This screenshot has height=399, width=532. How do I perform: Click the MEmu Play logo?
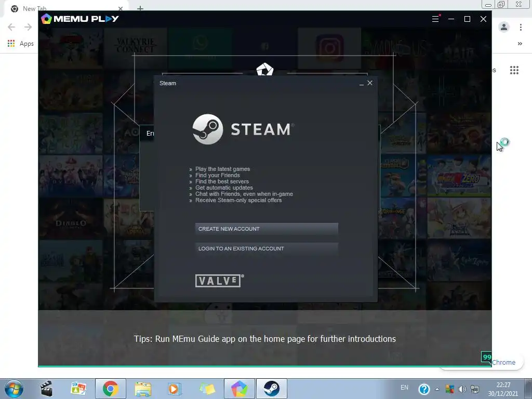pyautogui.click(x=79, y=19)
